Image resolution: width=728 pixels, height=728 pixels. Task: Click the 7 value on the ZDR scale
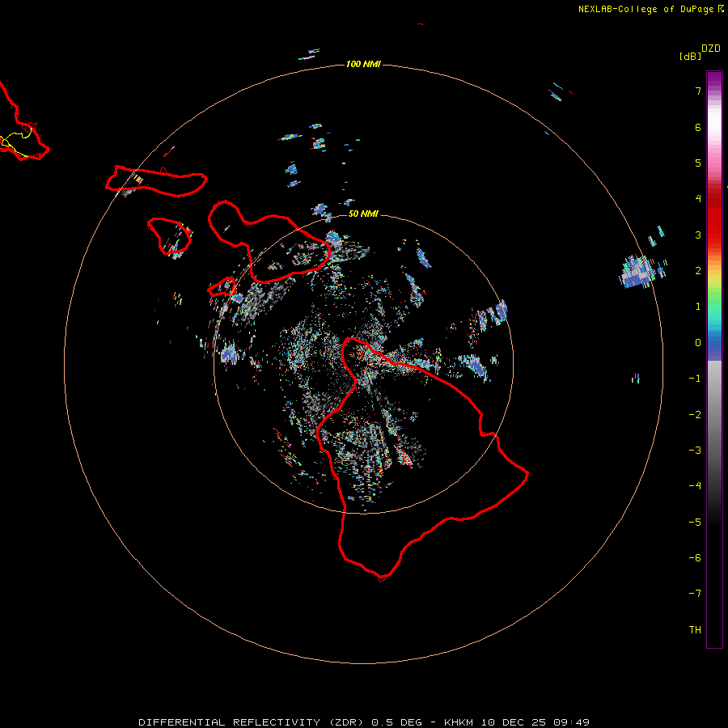pos(698,91)
